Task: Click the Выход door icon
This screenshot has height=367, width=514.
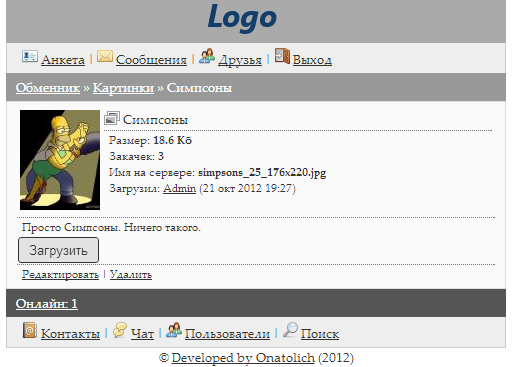Action: pos(282,56)
